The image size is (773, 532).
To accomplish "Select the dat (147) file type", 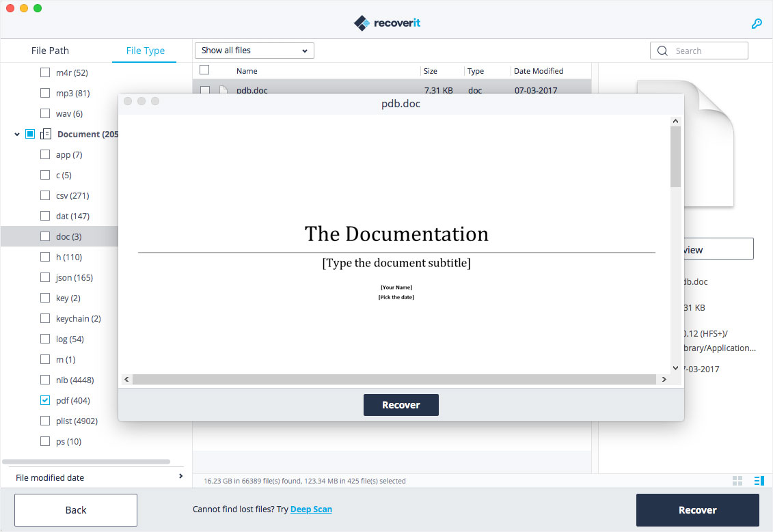I will coord(72,216).
